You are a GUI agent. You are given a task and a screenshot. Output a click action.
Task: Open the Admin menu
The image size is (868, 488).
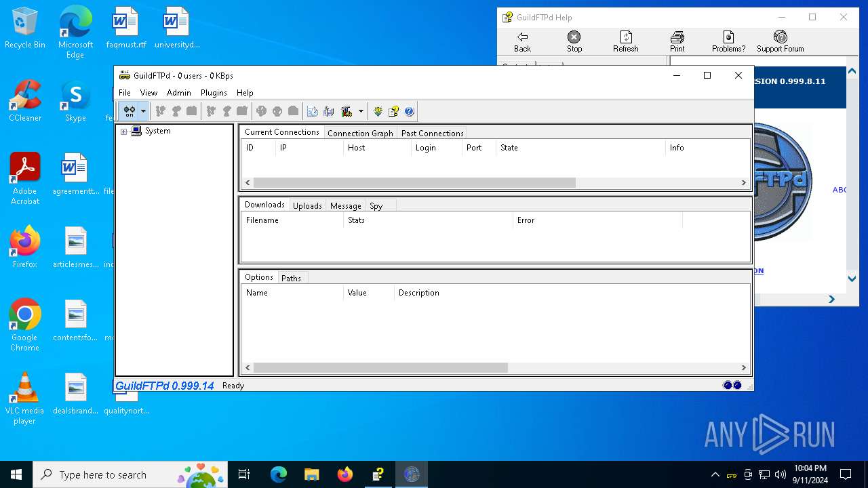click(x=178, y=93)
